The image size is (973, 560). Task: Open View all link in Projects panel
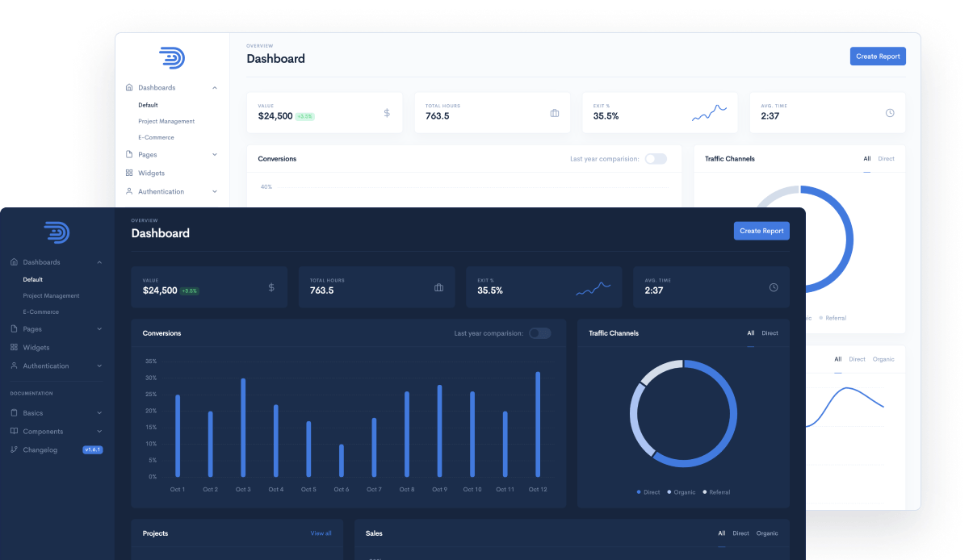coord(321,533)
